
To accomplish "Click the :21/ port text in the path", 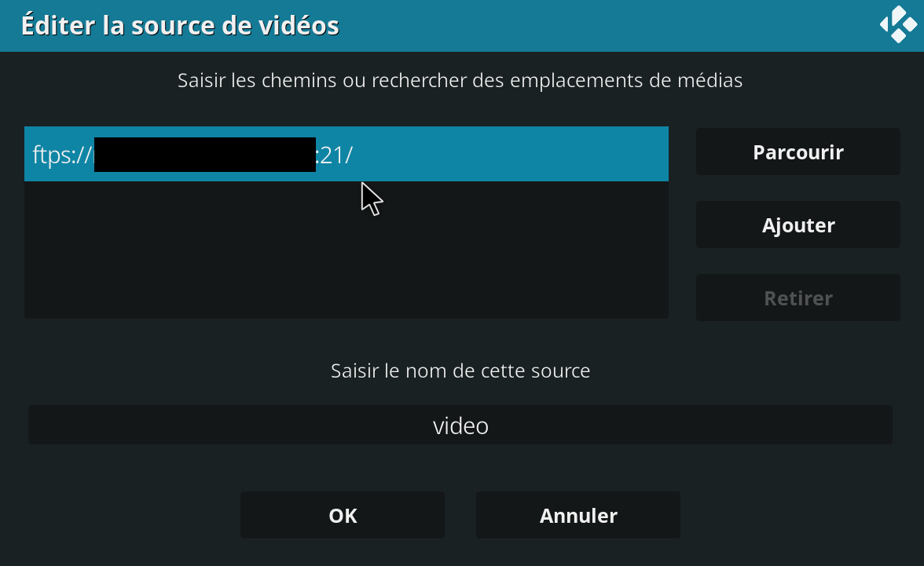I will tap(334, 155).
